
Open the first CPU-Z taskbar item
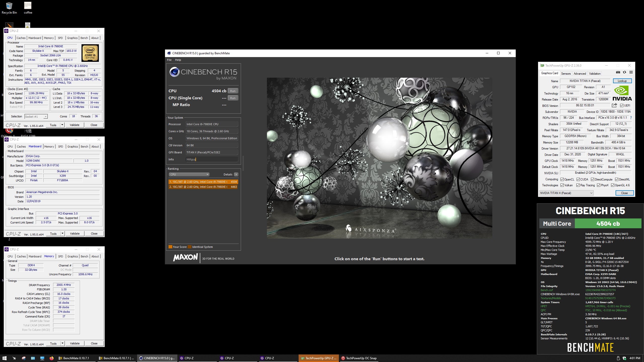click(x=197, y=358)
